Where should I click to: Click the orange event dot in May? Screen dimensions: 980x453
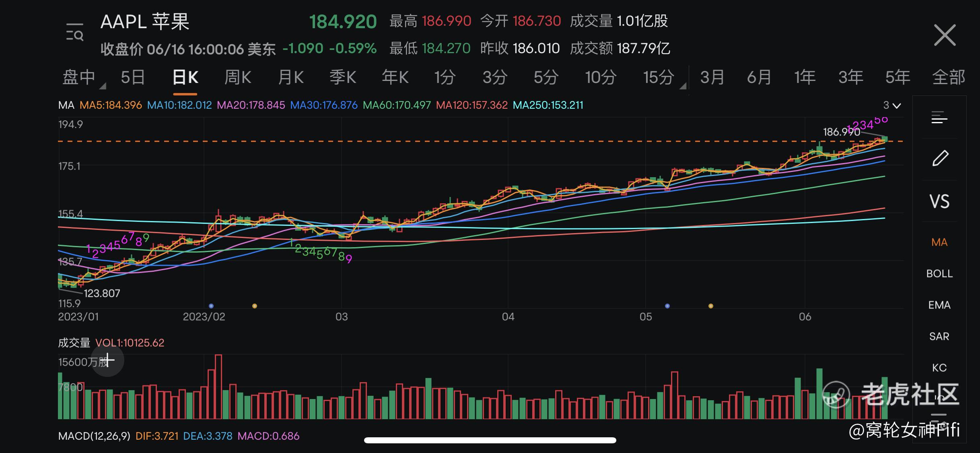[711, 306]
